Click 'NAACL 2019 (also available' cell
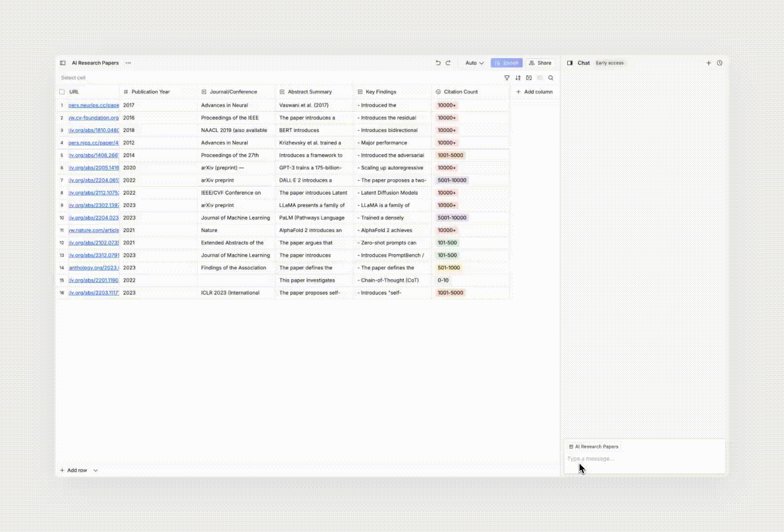Viewport: 784px width, 532px height. [x=236, y=131]
